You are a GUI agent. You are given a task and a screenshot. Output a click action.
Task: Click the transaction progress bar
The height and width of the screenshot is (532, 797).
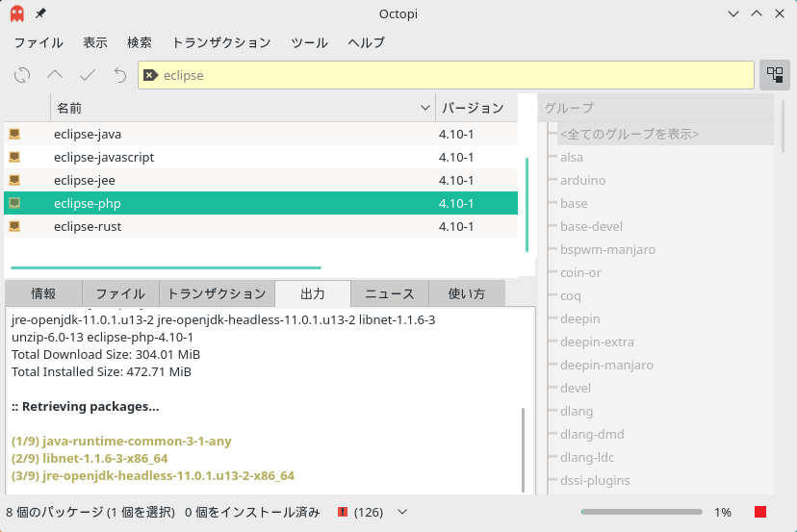point(642,512)
